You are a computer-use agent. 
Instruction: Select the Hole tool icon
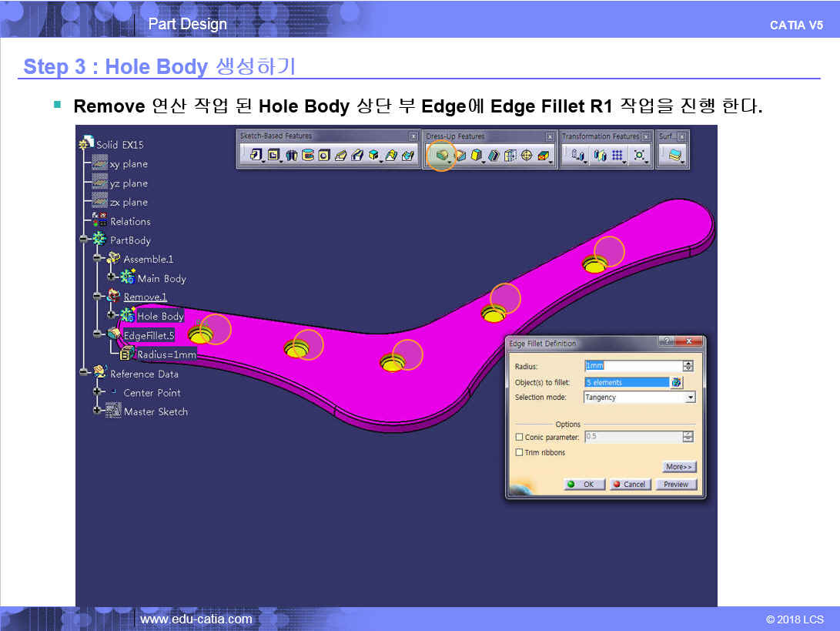click(324, 155)
